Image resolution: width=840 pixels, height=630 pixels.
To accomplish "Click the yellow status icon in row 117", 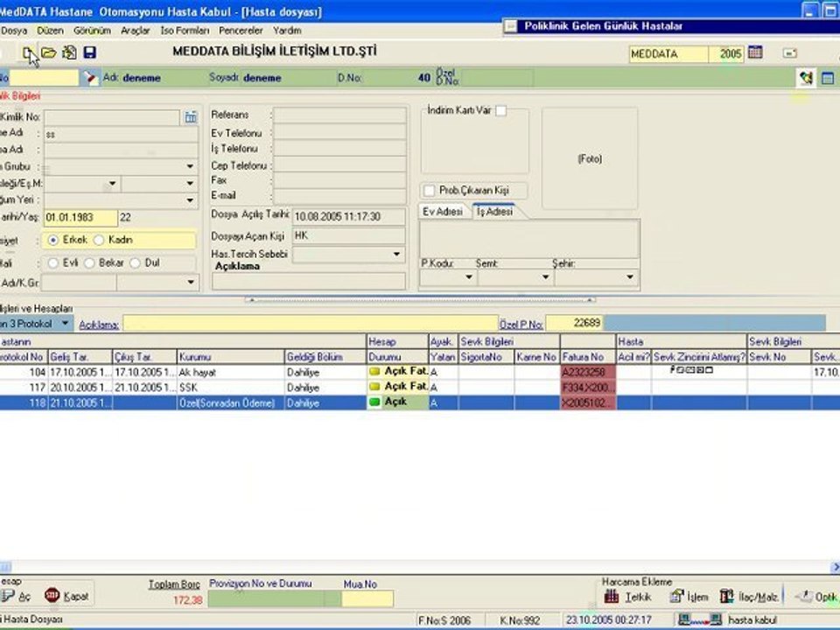I will pos(374,386).
